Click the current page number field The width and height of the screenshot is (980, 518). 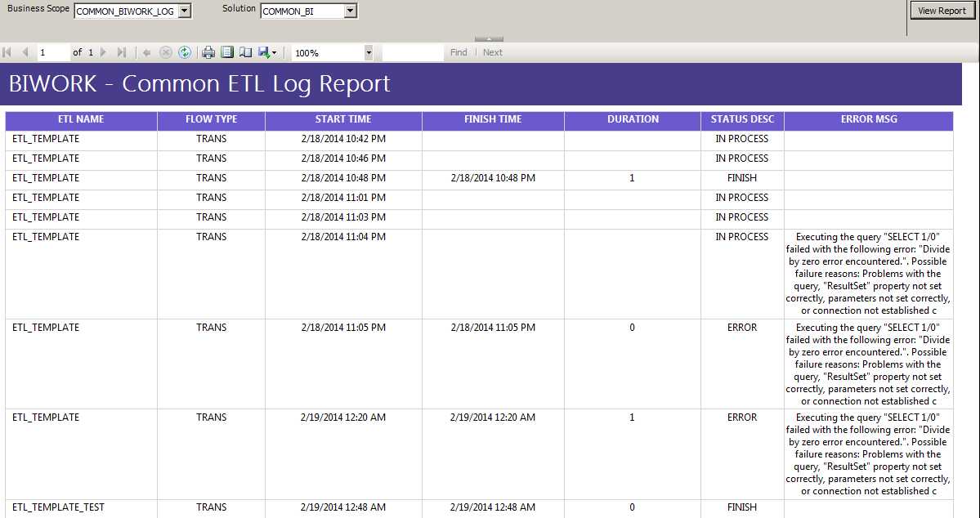click(x=53, y=52)
